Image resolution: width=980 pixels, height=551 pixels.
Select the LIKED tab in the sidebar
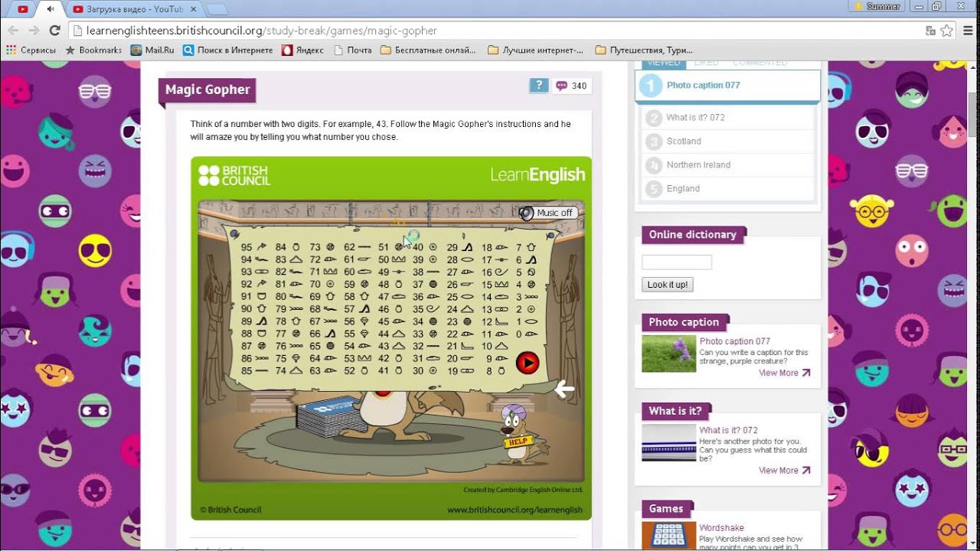click(x=706, y=64)
